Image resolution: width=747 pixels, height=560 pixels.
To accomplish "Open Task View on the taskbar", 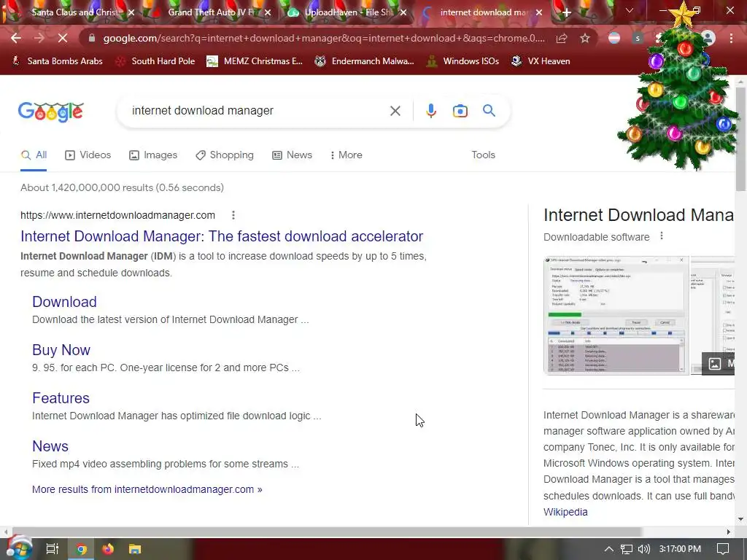I will coord(52,549).
